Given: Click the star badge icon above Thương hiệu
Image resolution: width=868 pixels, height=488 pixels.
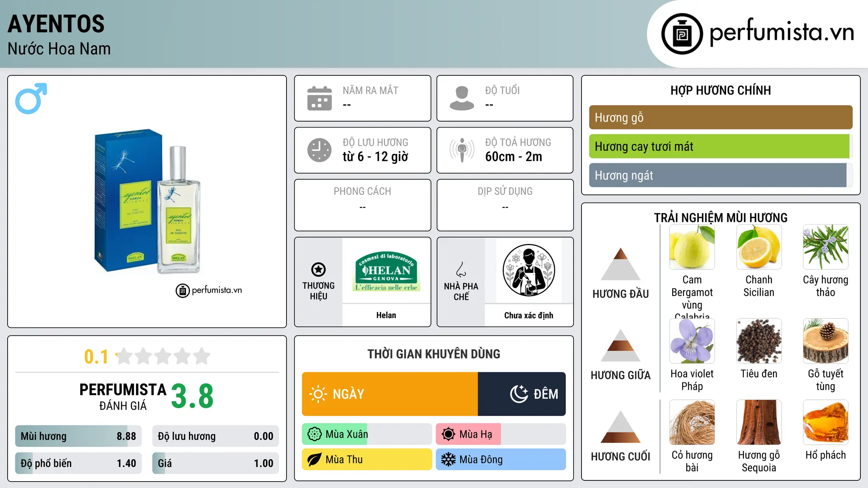Looking at the screenshot, I should click(318, 269).
